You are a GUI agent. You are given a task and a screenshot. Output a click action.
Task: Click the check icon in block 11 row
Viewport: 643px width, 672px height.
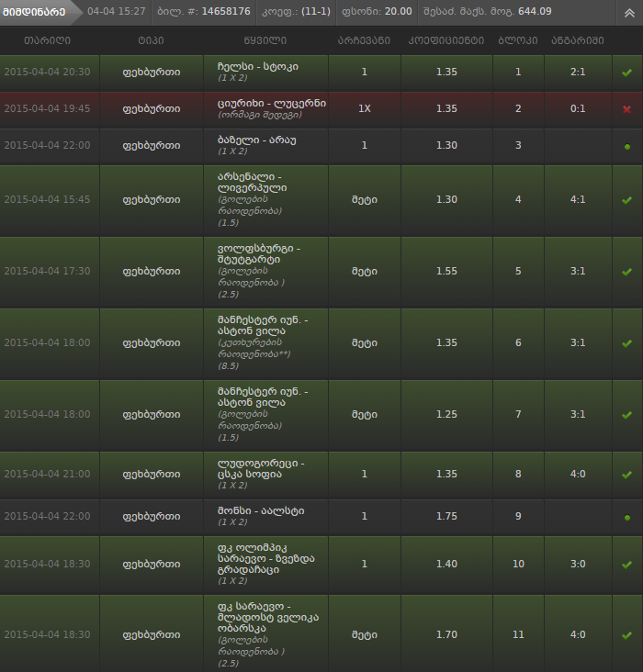626,635
